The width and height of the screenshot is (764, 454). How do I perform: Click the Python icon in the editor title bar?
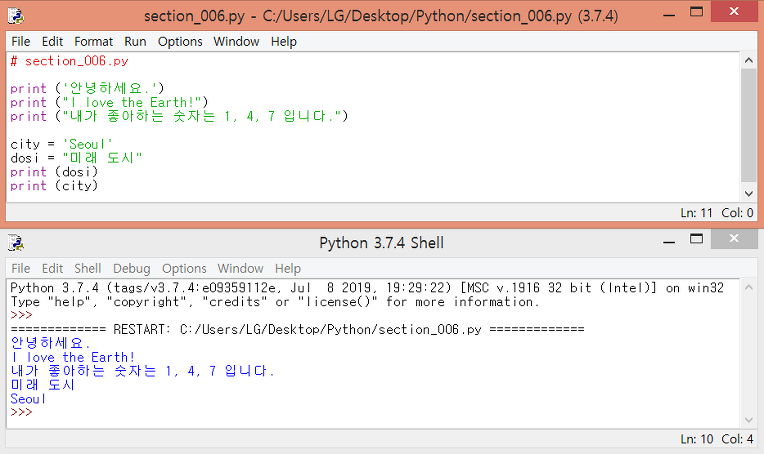(16, 16)
